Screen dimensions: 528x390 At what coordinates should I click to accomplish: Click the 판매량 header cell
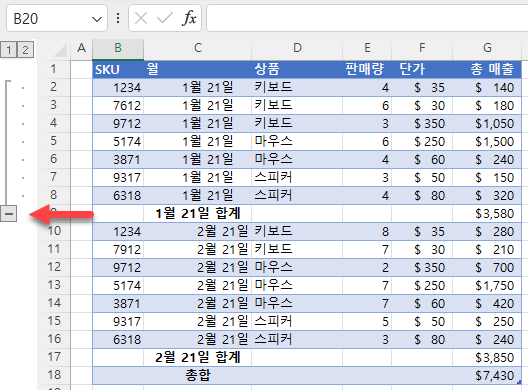pyautogui.click(x=367, y=70)
